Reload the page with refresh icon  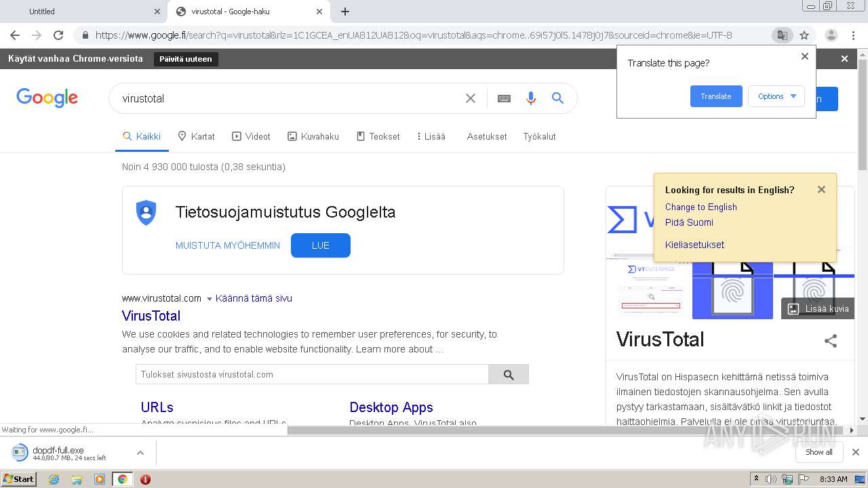(x=58, y=35)
